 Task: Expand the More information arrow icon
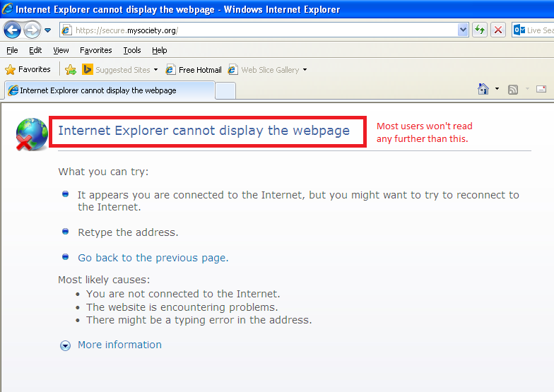[x=65, y=345]
